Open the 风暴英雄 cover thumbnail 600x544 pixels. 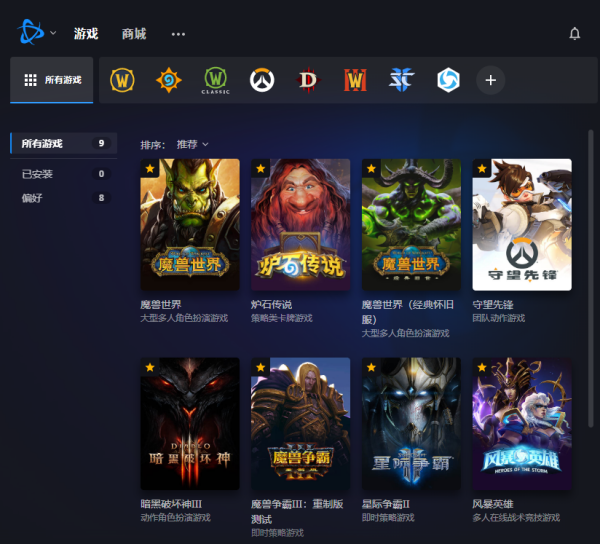point(522,424)
